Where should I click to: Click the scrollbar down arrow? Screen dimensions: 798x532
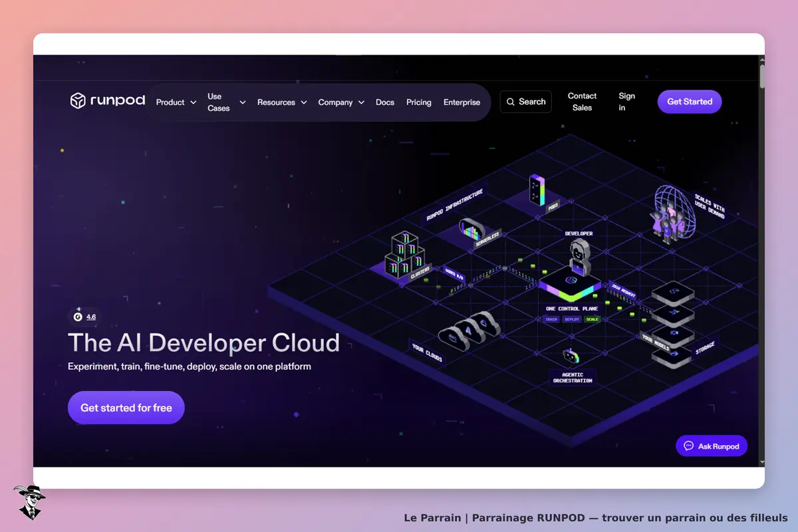[762, 463]
